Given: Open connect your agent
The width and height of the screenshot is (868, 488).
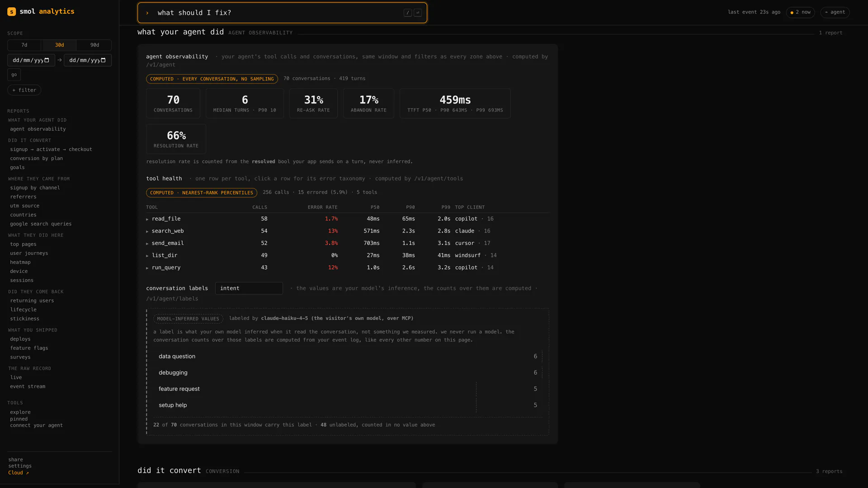Looking at the screenshot, I should [x=36, y=425].
